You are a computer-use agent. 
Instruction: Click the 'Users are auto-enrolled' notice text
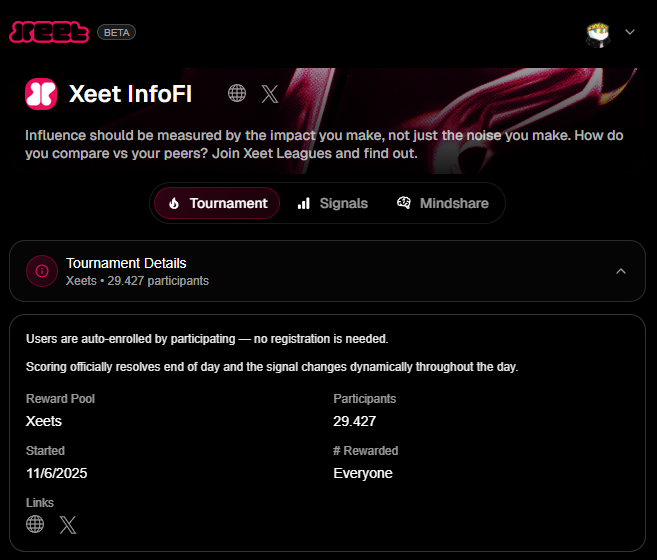207,339
